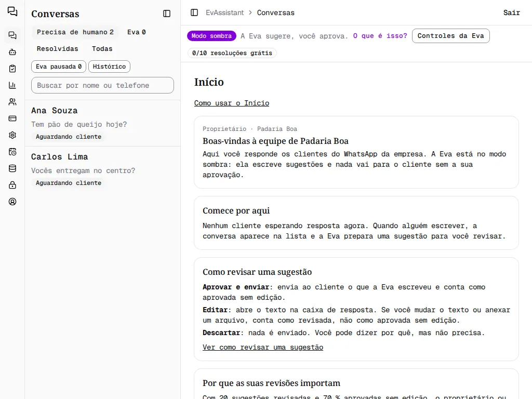Image resolution: width=532 pixels, height=399 pixels.
Task: Click Tem pão de queijo hoje? message preview
Action: (79, 125)
